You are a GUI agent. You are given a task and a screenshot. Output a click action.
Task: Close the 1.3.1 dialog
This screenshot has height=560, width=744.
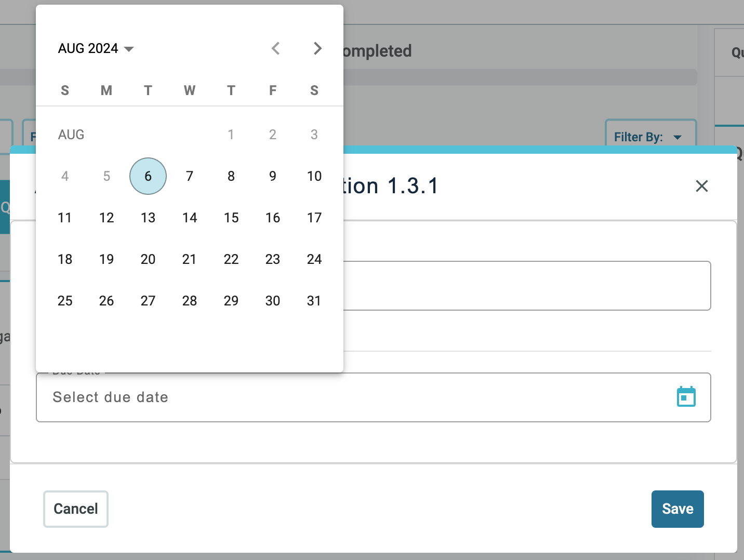pyautogui.click(x=702, y=186)
